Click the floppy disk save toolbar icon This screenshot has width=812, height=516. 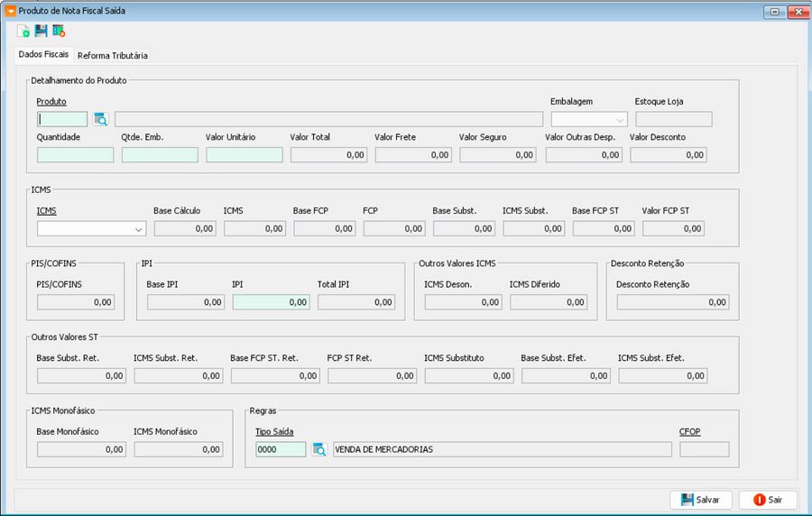[x=41, y=31]
